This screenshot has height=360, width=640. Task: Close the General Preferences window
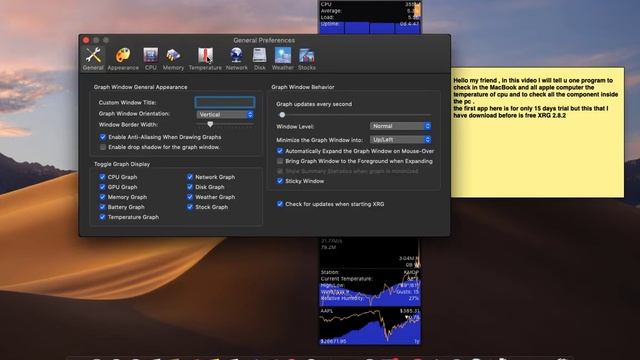pos(86,40)
